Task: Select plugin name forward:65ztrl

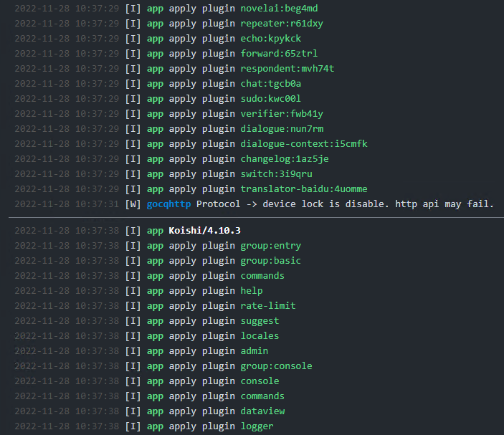Action: pos(279,53)
